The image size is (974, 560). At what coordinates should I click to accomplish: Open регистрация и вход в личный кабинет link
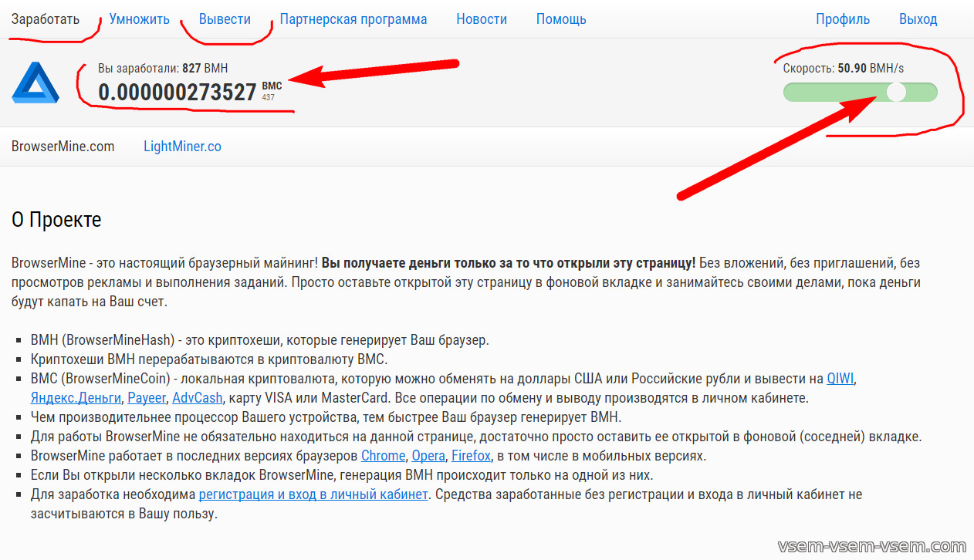coord(313,494)
